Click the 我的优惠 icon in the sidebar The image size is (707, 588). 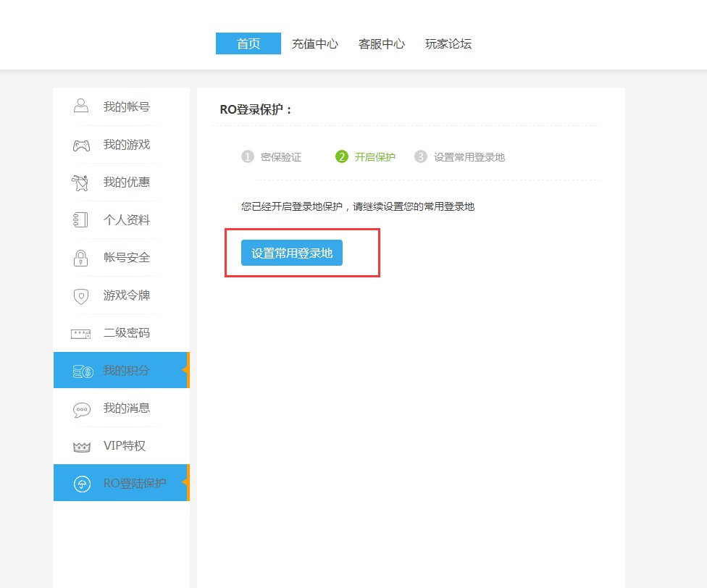[80, 182]
